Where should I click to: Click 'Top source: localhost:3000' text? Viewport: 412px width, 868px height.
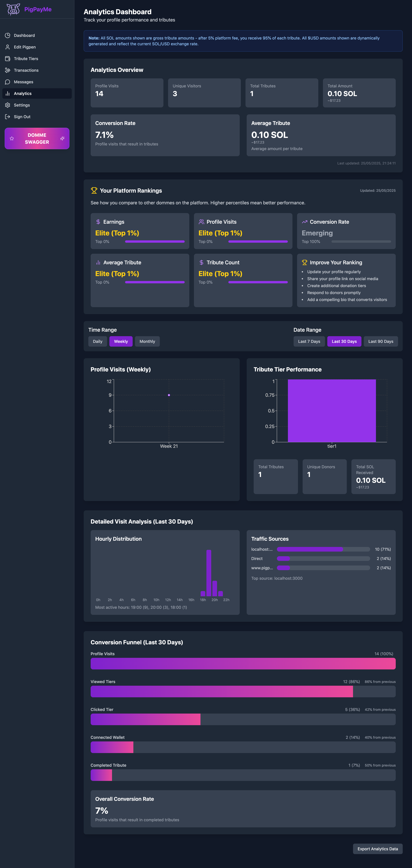[x=277, y=578]
